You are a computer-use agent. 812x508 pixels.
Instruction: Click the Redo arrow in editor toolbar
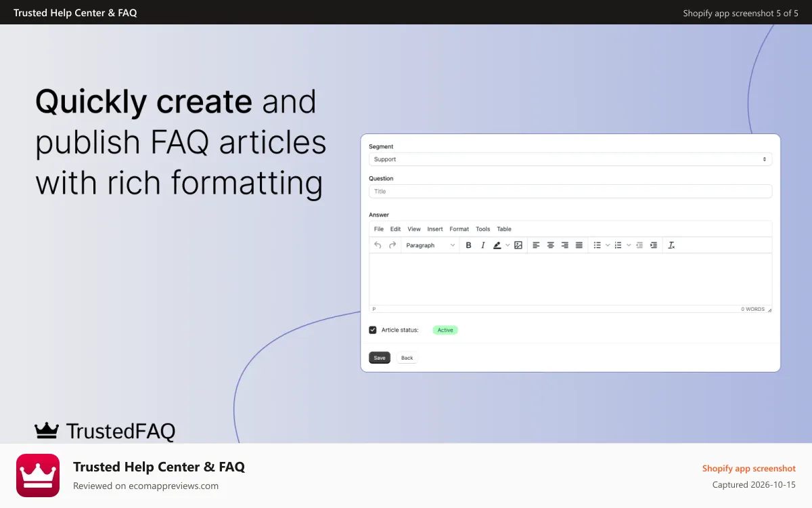[392, 245]
